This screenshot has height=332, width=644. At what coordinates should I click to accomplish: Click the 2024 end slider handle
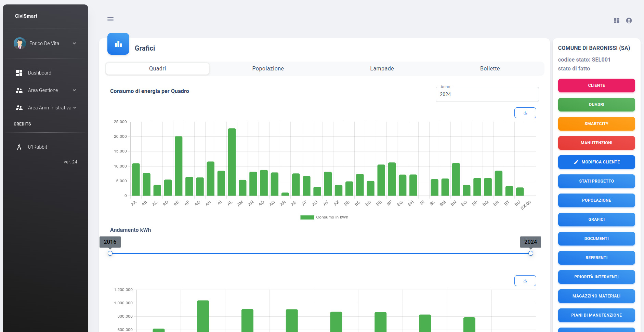point(531,253)
